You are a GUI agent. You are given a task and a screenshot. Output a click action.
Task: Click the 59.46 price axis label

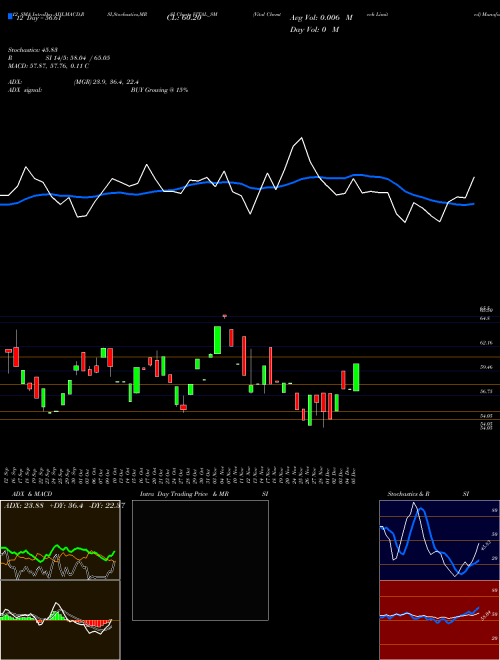[x=486, y=367]
